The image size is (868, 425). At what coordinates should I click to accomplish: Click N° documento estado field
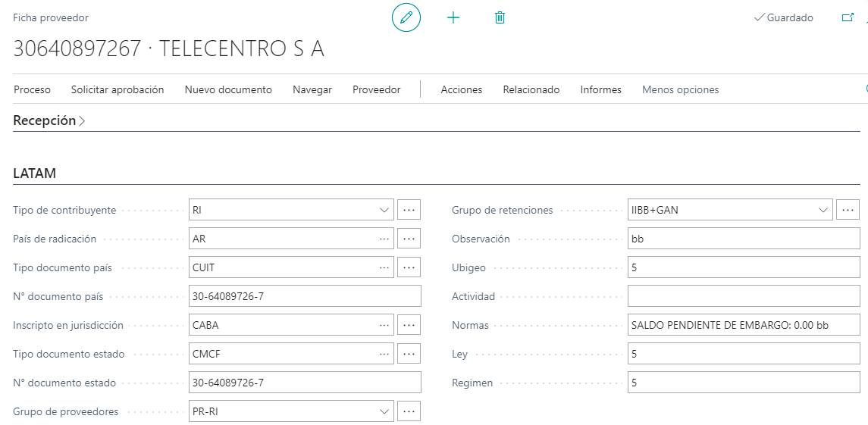[x=305, y=383]
